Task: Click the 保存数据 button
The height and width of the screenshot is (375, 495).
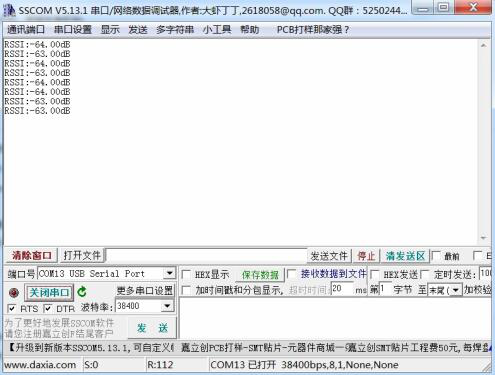Action: [260, 275]
